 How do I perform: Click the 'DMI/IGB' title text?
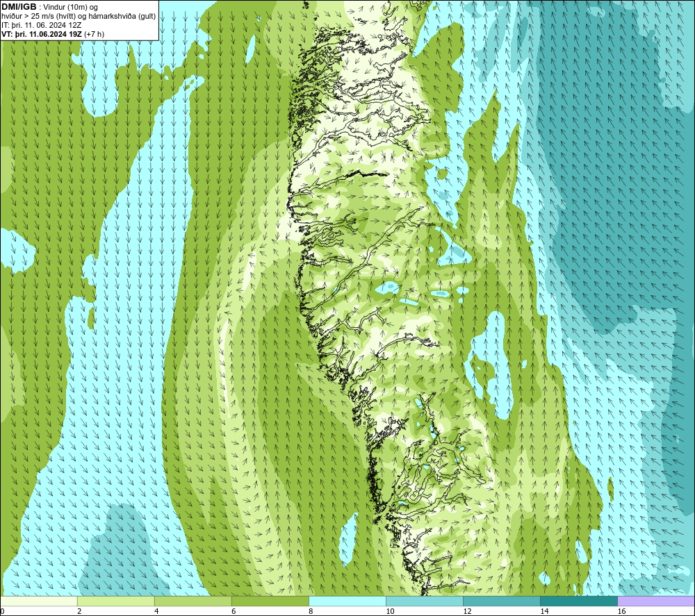click(x=19, y=7)
